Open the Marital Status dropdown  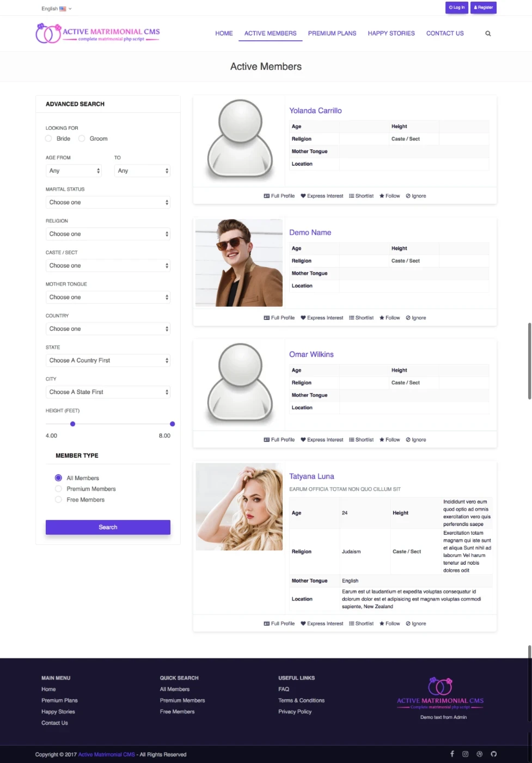[x=108, y=202]
